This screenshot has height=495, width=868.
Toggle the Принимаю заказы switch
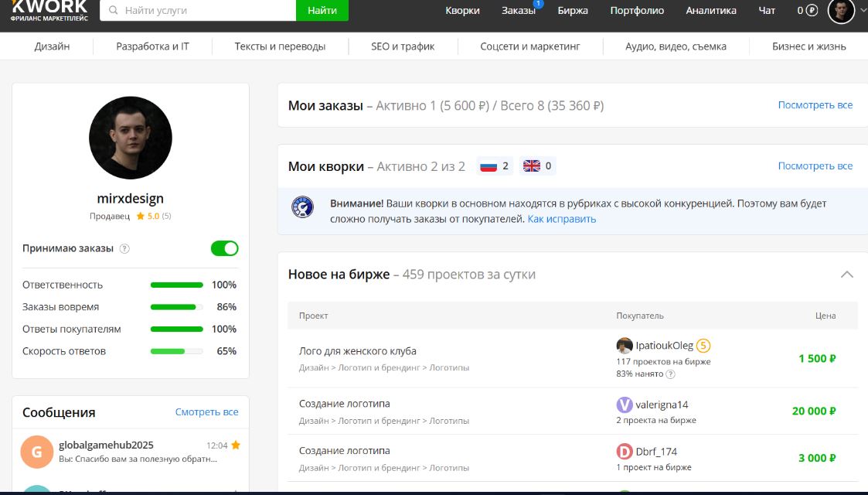(224, 248)
